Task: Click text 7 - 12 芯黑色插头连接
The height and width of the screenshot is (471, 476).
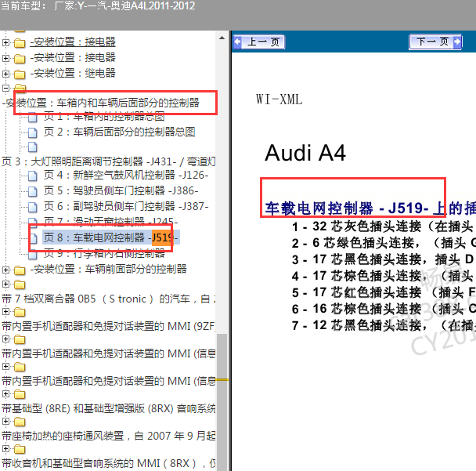Action: (x=384, y=325)
